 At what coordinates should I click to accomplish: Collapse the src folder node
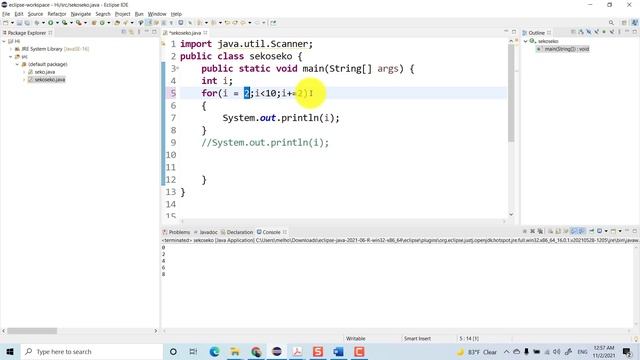coord(11,57)
